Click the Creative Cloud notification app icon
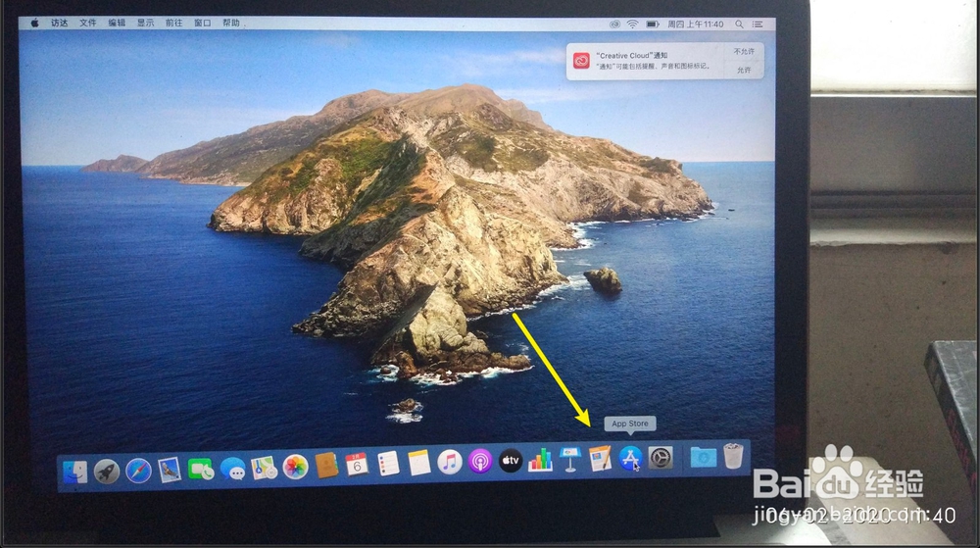 coord(581,61)
